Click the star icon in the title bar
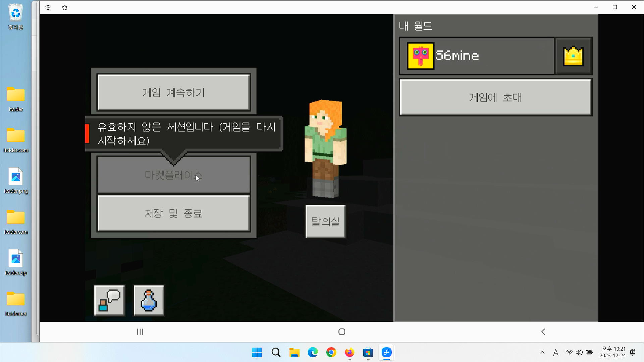 pos(65,7)
